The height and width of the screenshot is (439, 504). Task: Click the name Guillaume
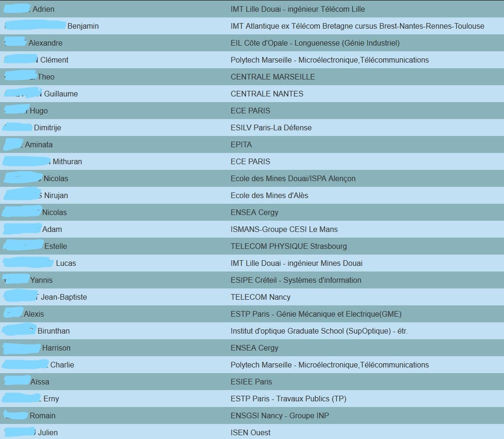[x=61, y=94]
